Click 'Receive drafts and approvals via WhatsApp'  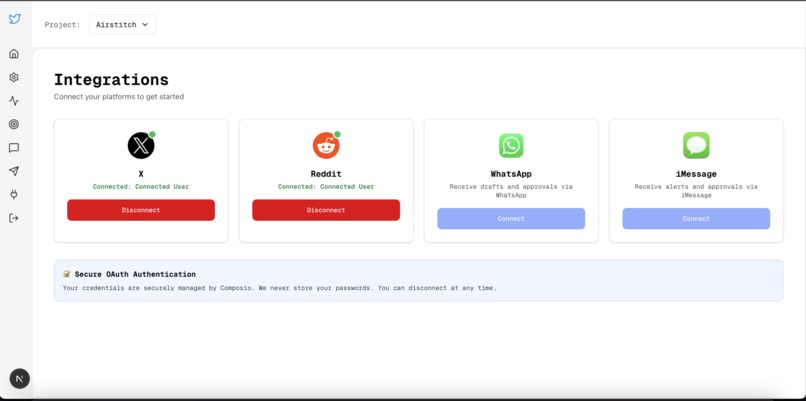point(511,191)
